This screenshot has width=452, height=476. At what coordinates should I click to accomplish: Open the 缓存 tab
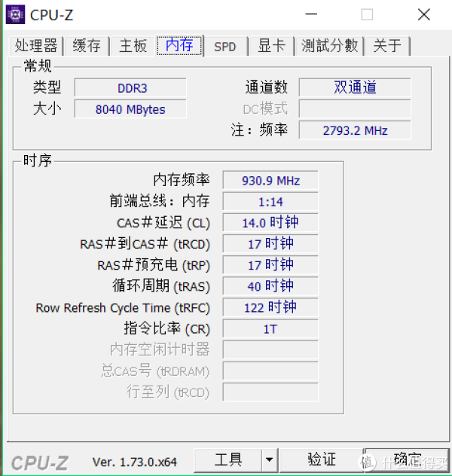coord(87,46)
